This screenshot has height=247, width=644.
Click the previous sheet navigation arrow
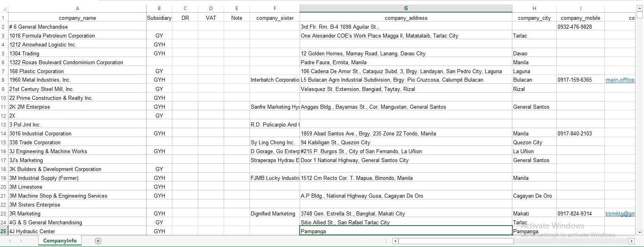10,241
